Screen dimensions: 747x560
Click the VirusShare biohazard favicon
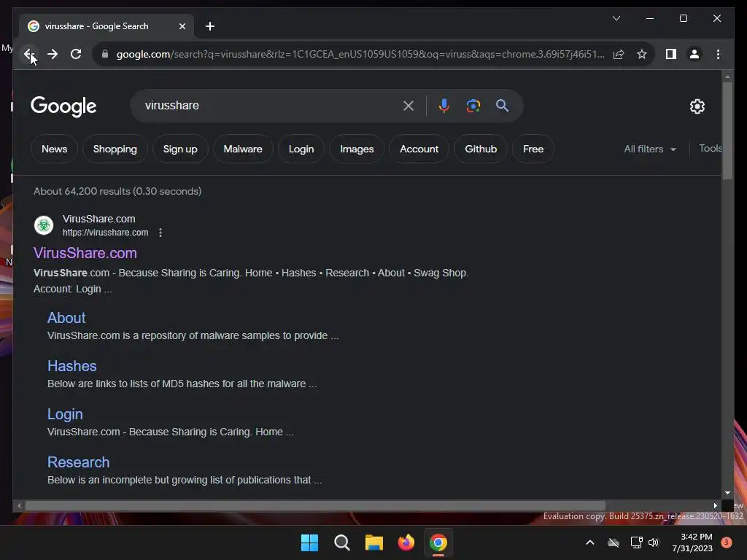(44, 225)
